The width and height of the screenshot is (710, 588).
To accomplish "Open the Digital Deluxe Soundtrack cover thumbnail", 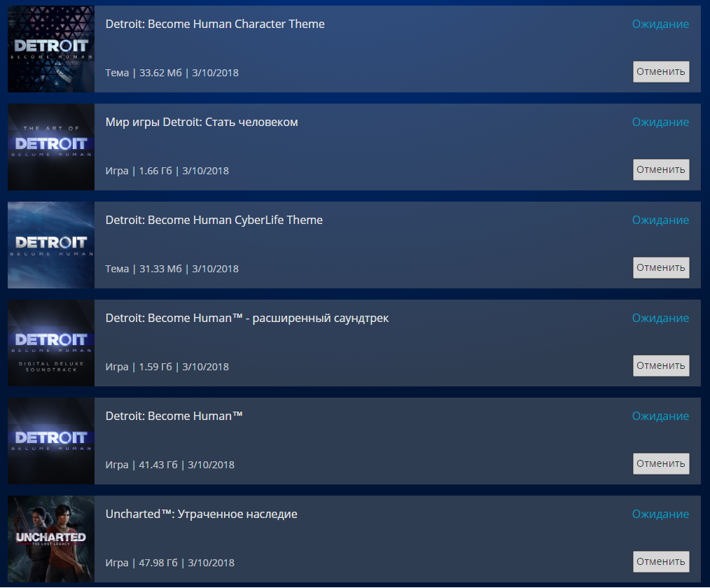I will click(x=51, y=343).
